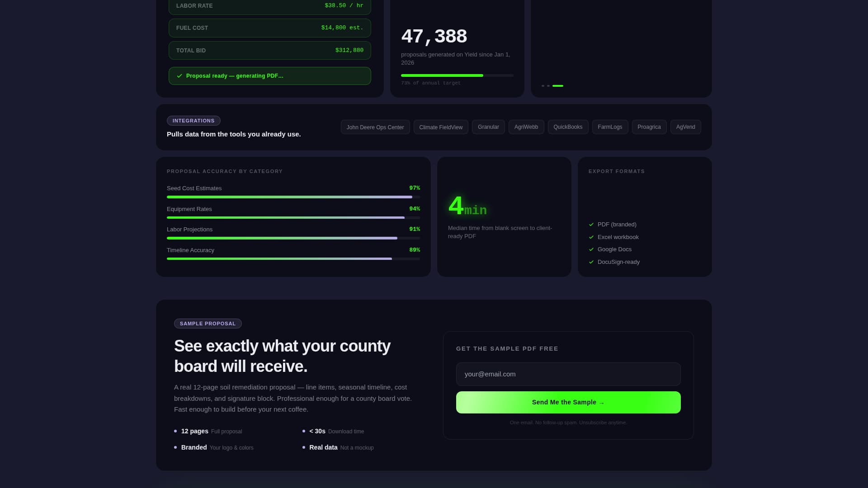Pick the FarmLogs integration chip

(610, 127)
